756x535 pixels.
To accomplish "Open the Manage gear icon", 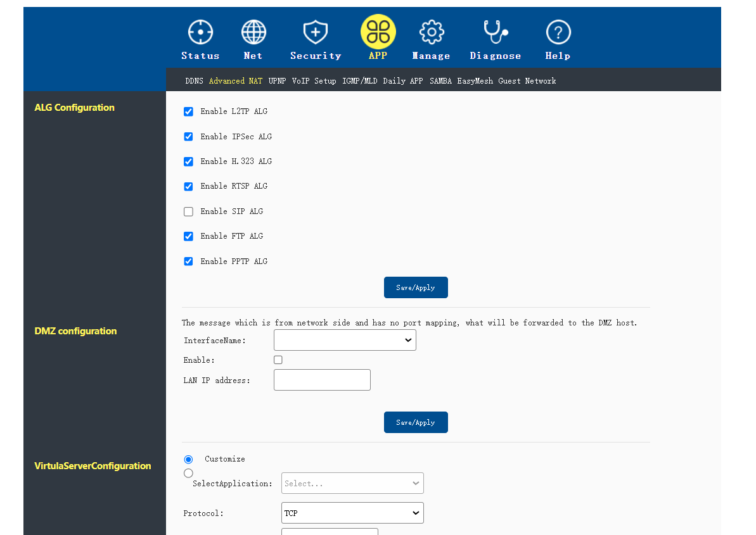I will (432, 32).
